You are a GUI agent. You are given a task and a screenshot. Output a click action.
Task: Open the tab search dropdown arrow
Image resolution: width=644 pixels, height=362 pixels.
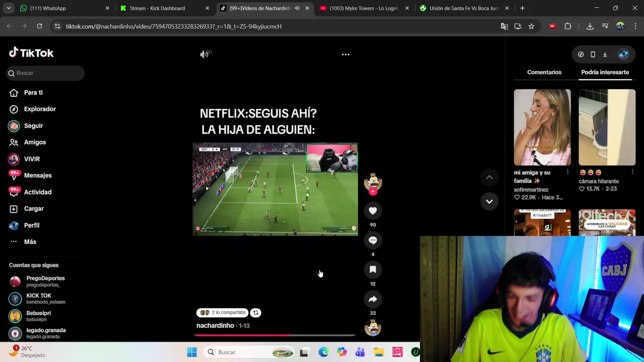pyautogui.click(x=8, y=8)
